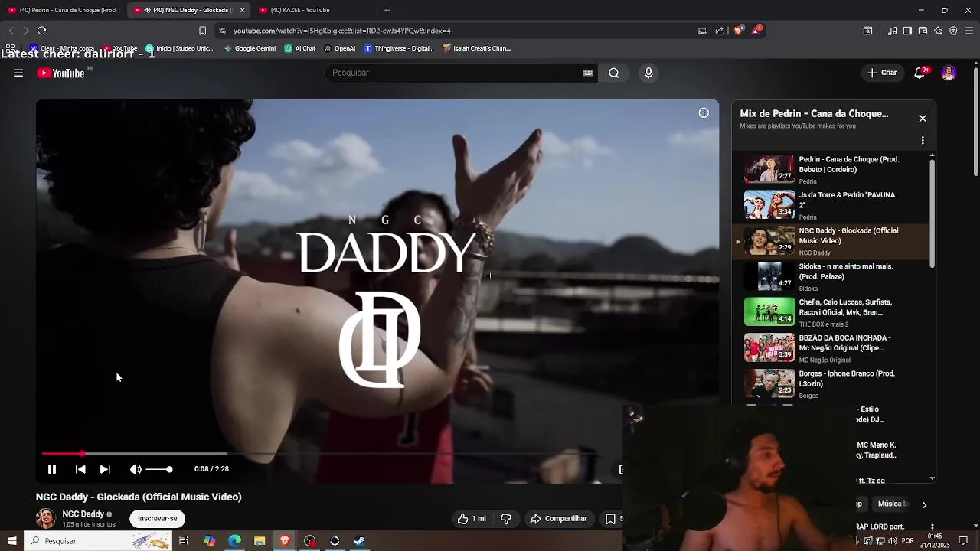The width and height of the screenshot is (980, 551).
Task: Open the browser main menu
Action: click(969, 31)
